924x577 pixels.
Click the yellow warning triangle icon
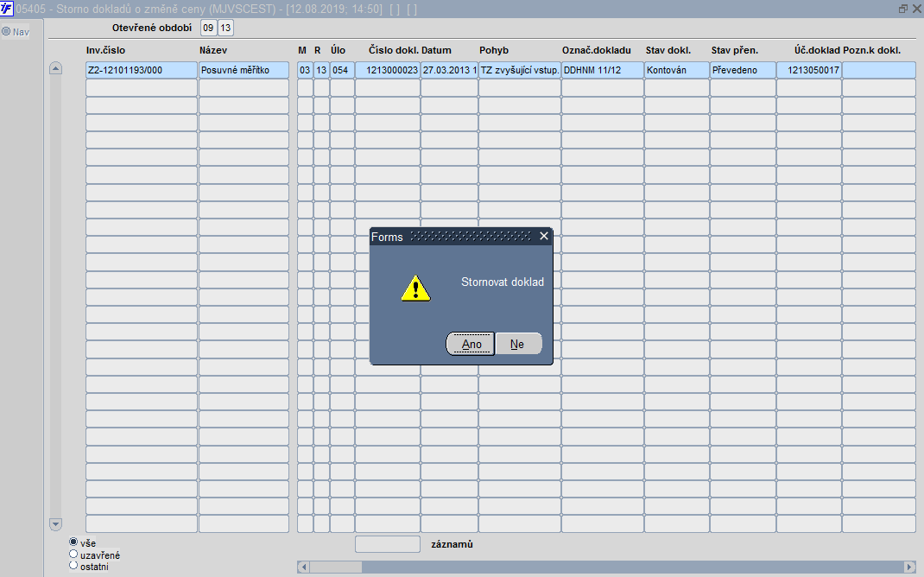pos(416,288)
